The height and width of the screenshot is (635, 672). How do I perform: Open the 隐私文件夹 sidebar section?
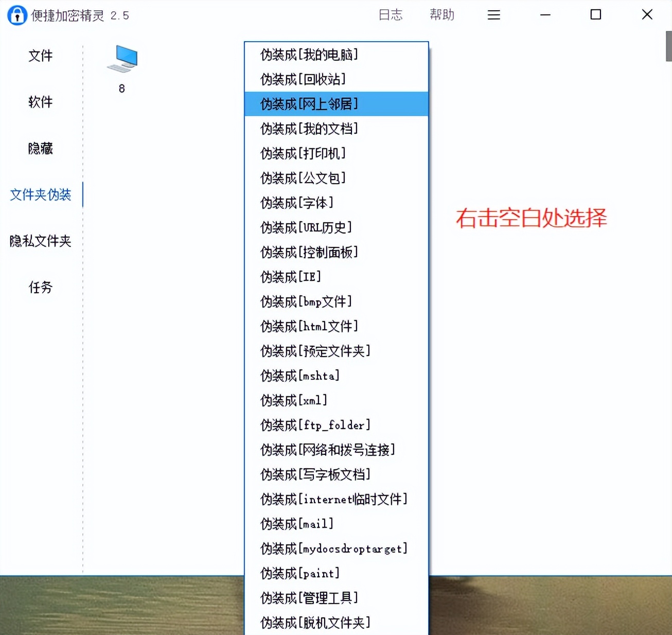(41, 241)
